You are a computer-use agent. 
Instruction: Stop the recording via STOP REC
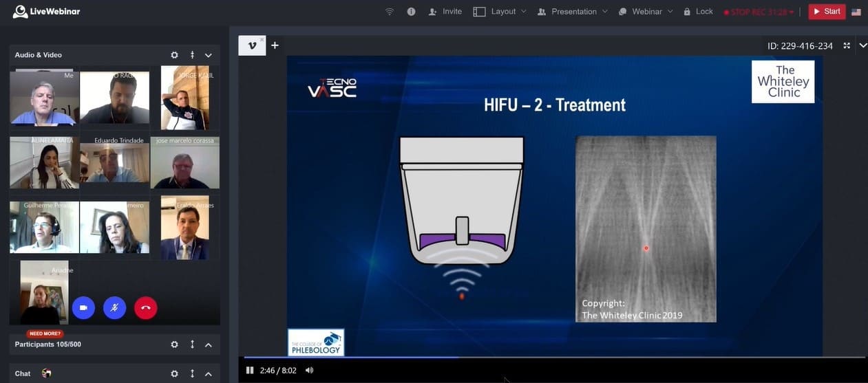(x=759, y=12)
